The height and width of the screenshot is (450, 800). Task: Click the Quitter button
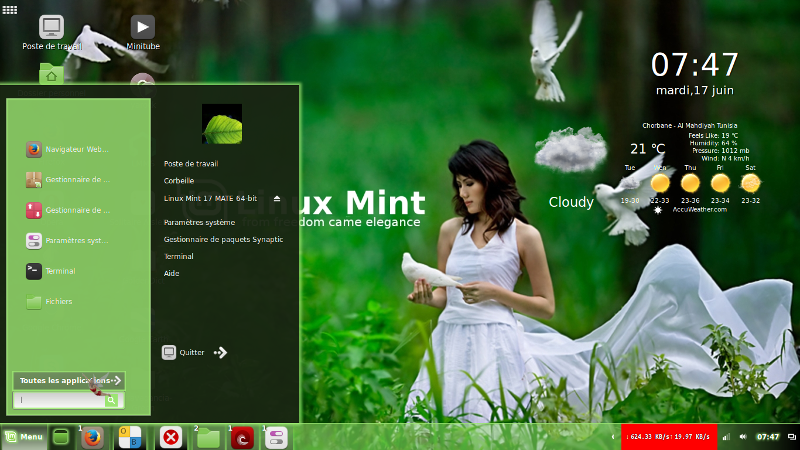184,353
